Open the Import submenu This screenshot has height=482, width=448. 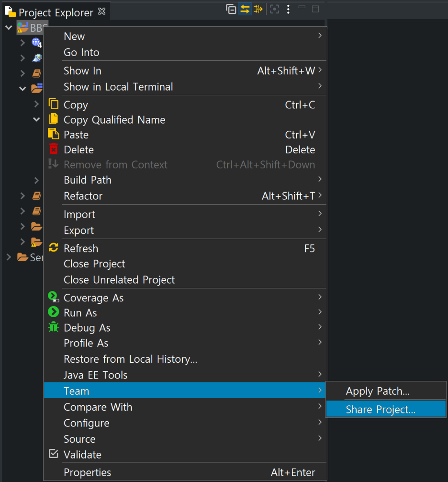(185, 214)
